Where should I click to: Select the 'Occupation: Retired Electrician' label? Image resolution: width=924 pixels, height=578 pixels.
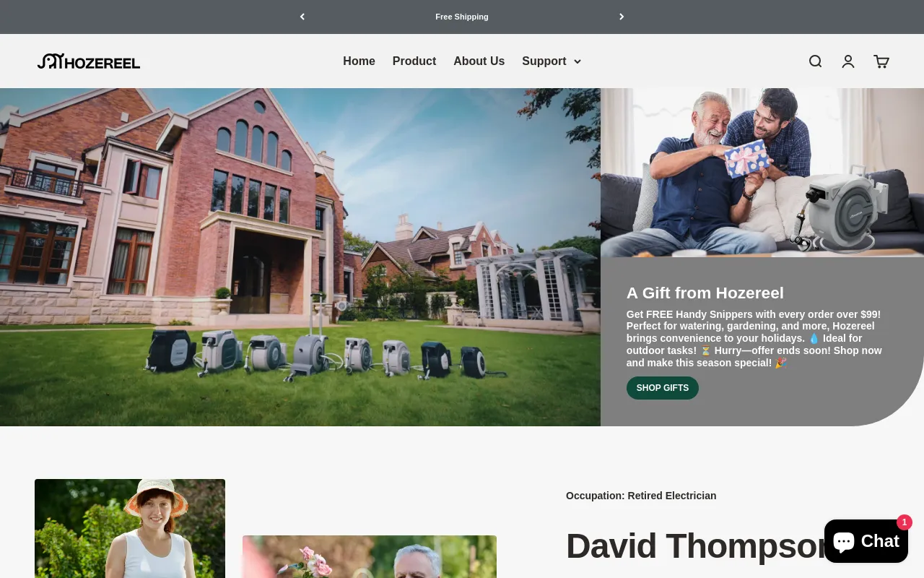pyautogui.click(x=641, y=496)
